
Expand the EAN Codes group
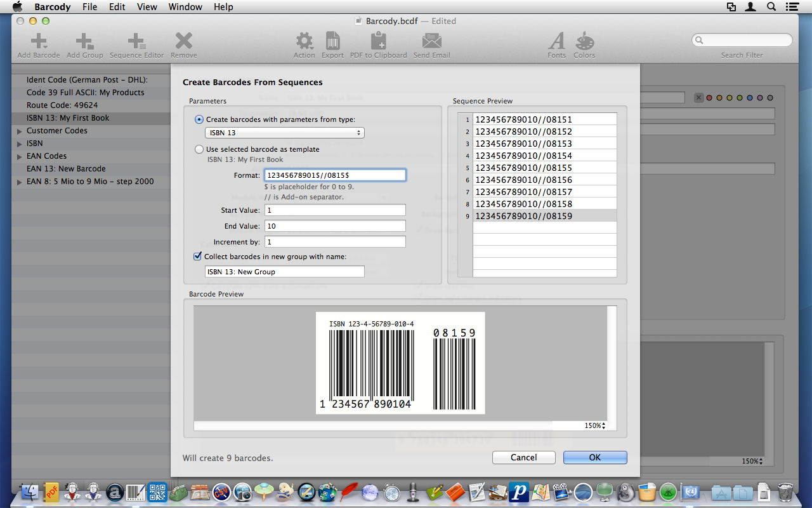click(x=20, y=156)
